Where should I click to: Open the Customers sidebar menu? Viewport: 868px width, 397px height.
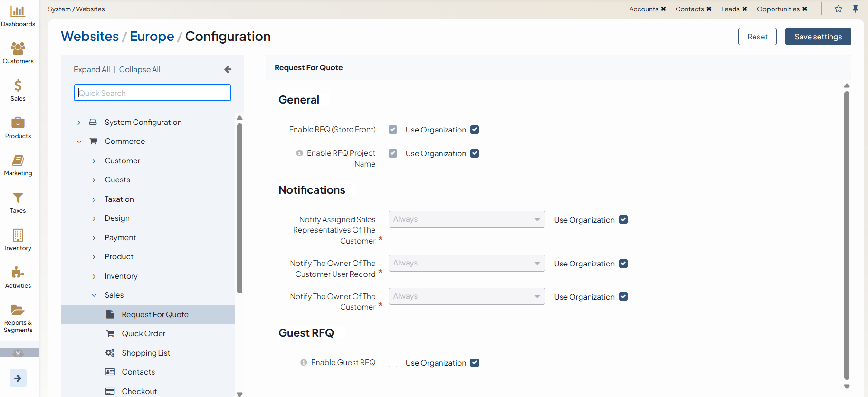(18, 48)
